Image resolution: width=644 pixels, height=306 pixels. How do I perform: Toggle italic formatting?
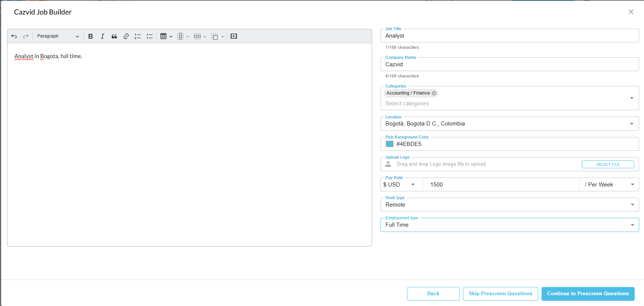(x=102, y=36)
